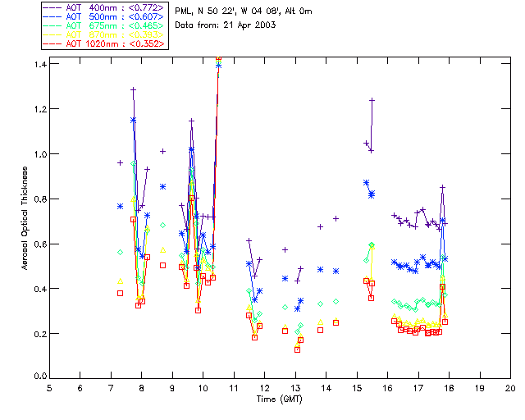The image size is (525, 420).
Task: Click the x-axis tick label 15
Action: pos(357,388)
